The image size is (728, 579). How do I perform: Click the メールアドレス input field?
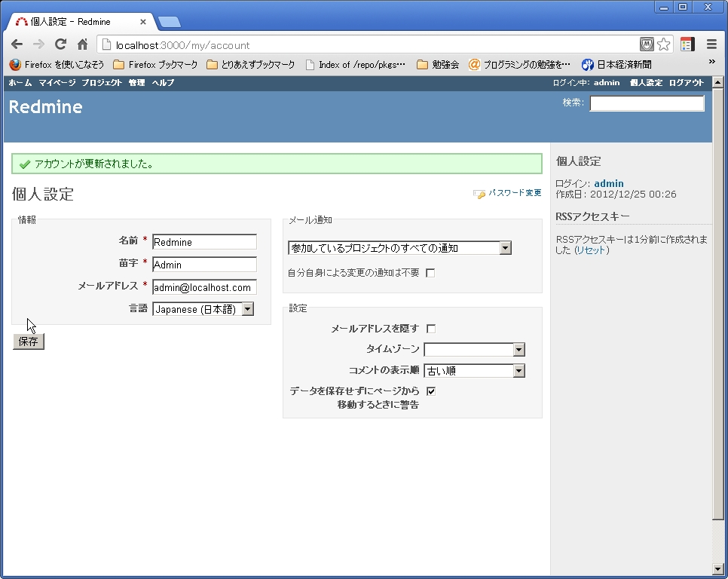pos(204,287)
